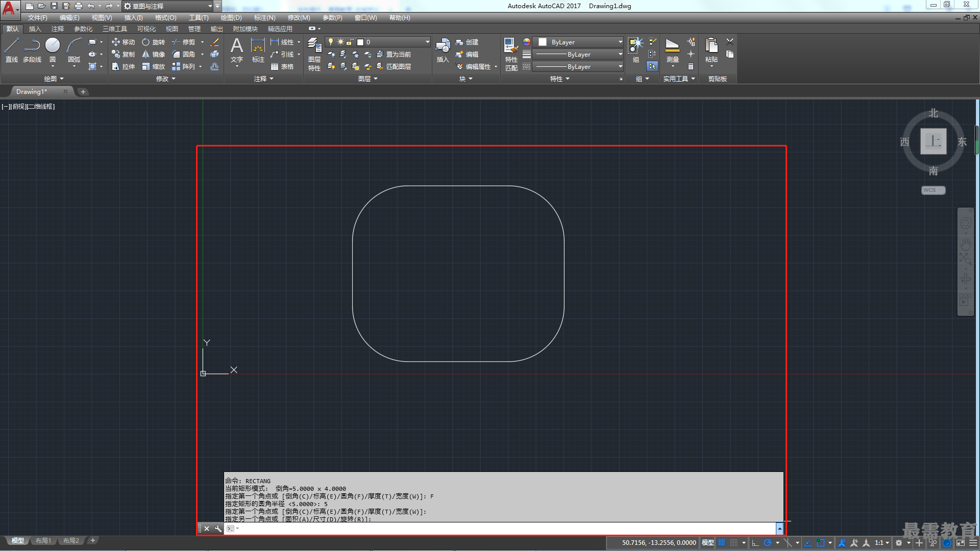Click the Erase tool icon

tap(215, 42)
